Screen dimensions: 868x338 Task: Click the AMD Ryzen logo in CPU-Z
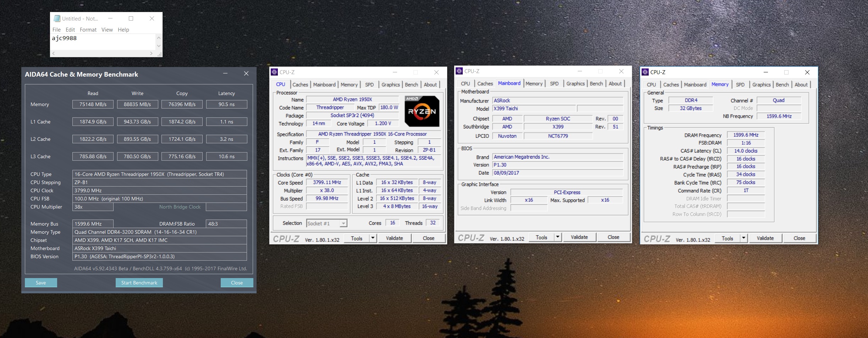pos(422,111)
